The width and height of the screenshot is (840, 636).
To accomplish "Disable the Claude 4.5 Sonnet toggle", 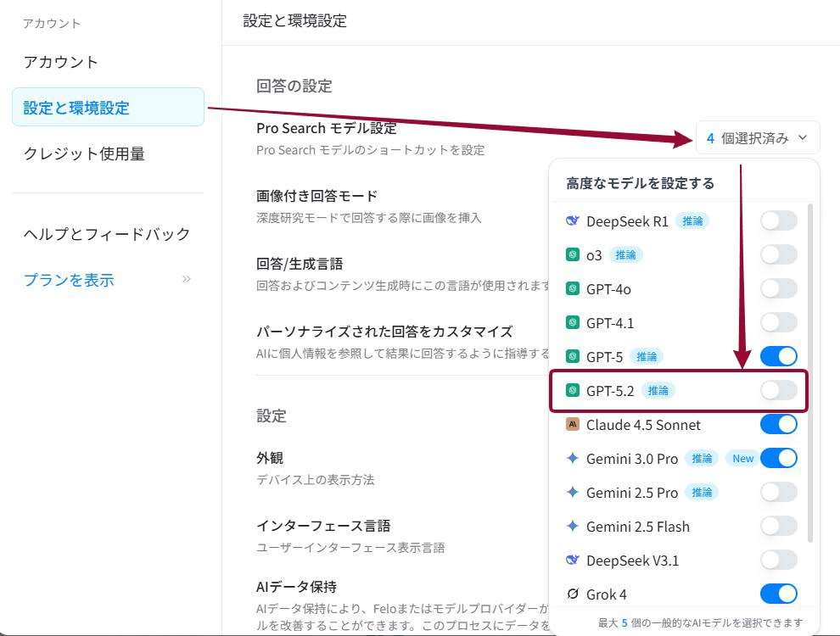I will [x=778, y=424].
